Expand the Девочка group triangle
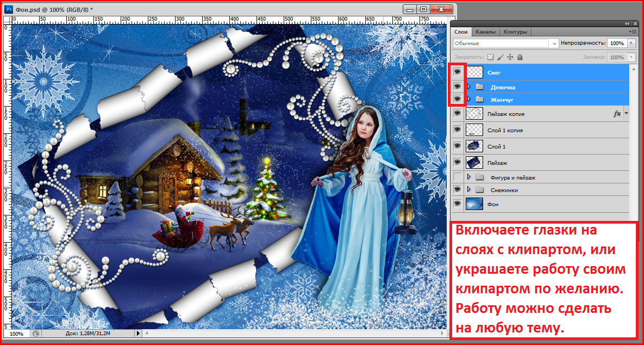 469,87
